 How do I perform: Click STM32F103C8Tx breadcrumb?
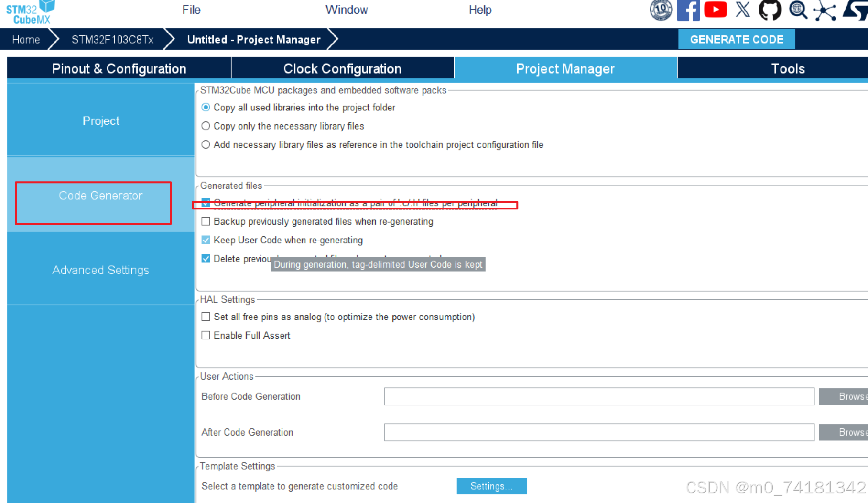(112, 39)
